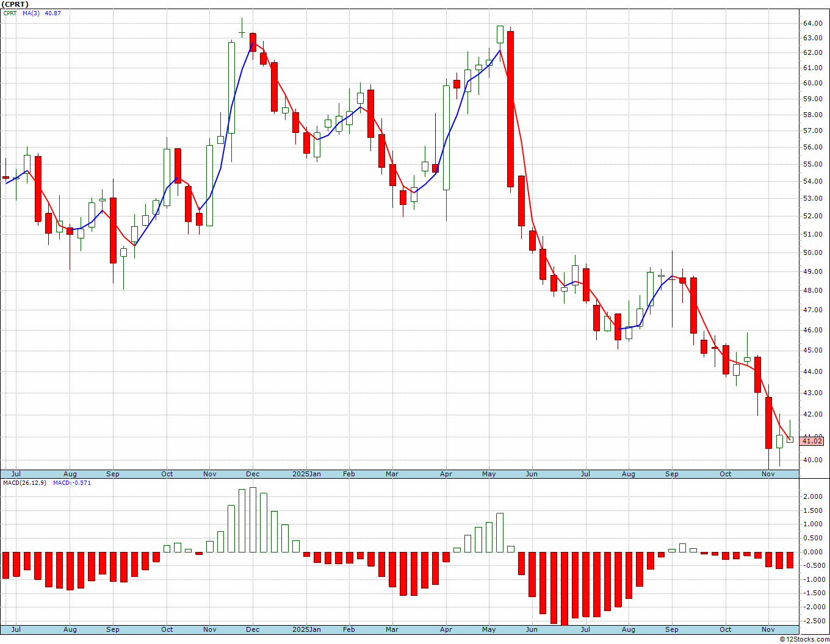Select the 43.00 price axis label

click(812, 393)
